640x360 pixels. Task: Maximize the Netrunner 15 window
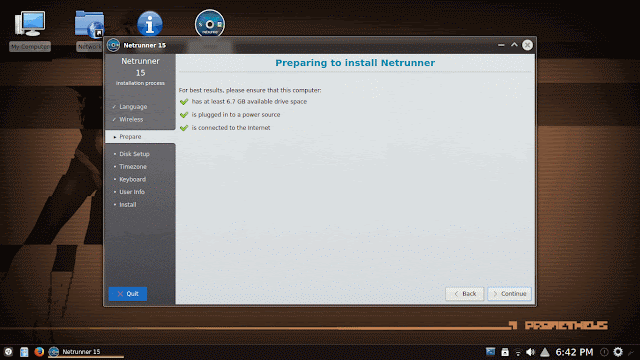514,45
